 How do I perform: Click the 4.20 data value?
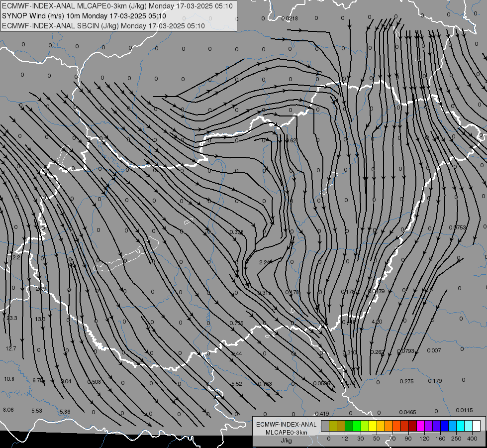coord(377,322)
